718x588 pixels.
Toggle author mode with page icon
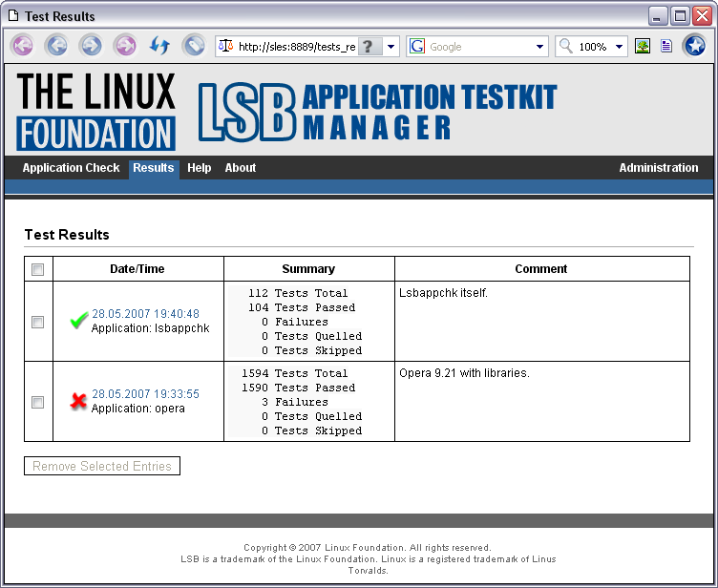(666, 46)
